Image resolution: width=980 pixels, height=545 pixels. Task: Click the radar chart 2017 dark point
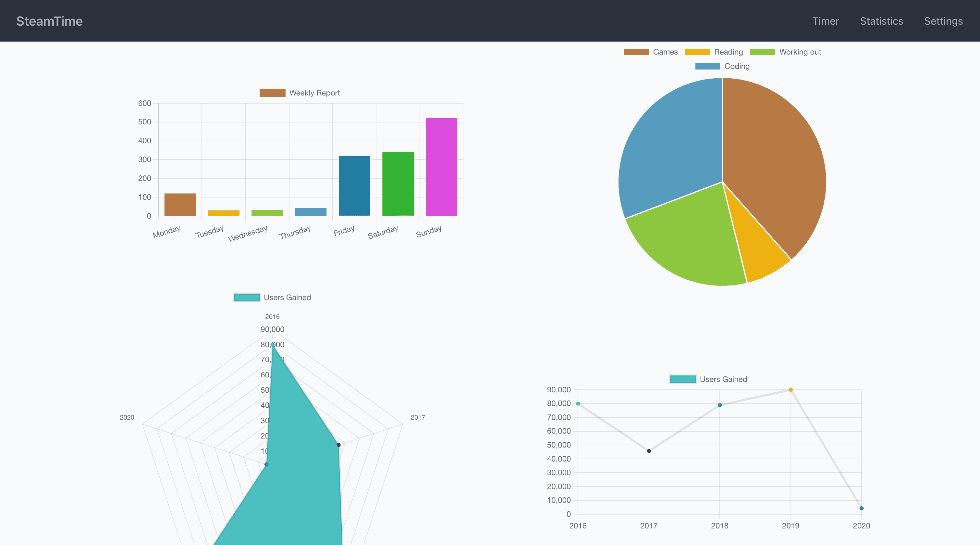[x=338, y=445]
